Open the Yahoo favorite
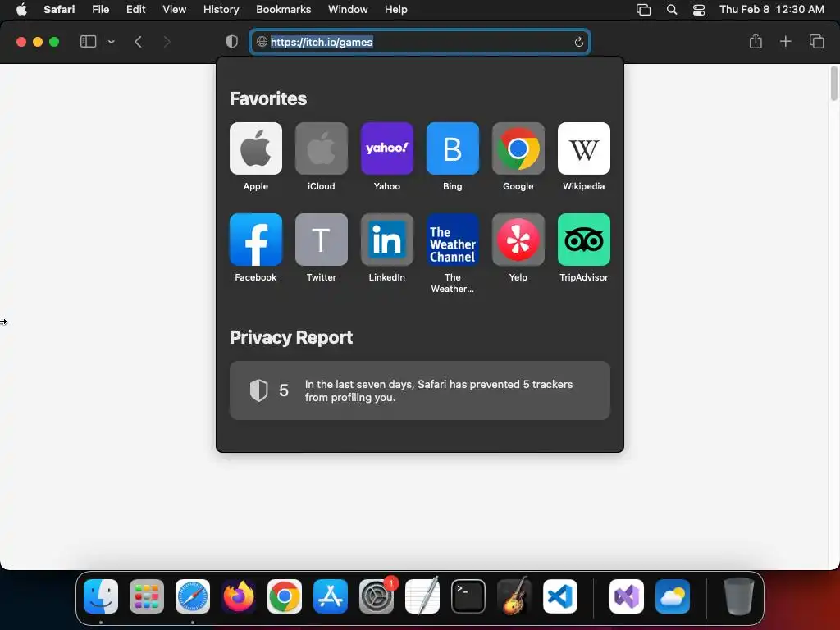The image size is (840, 630). (387, 148)
